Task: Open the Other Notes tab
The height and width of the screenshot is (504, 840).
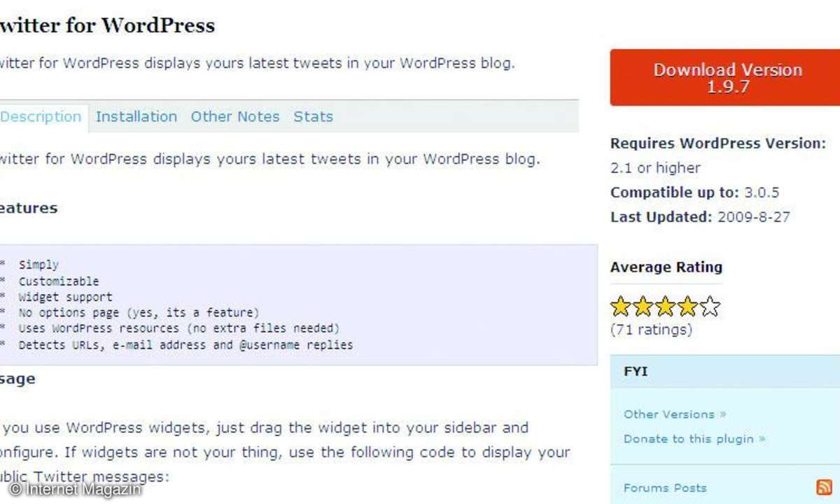Action: pos(235,117)
